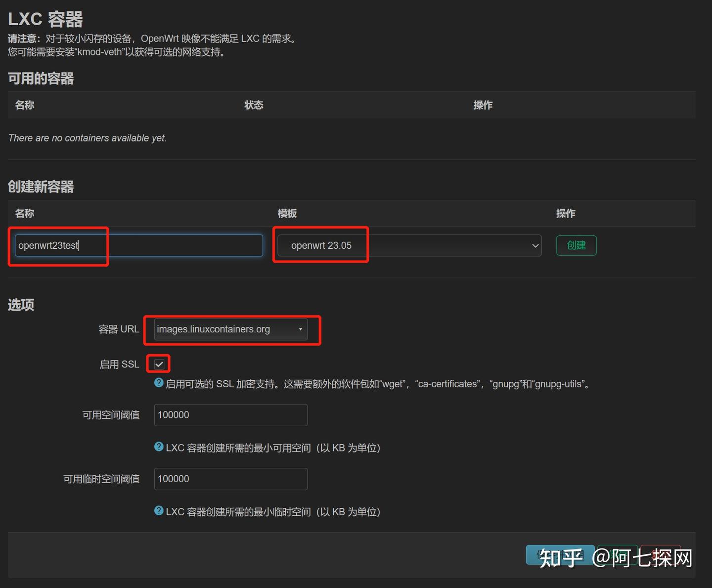Click the green 创建 button
The width and height of the screenshot is (712, 588).
coord(576,245)
